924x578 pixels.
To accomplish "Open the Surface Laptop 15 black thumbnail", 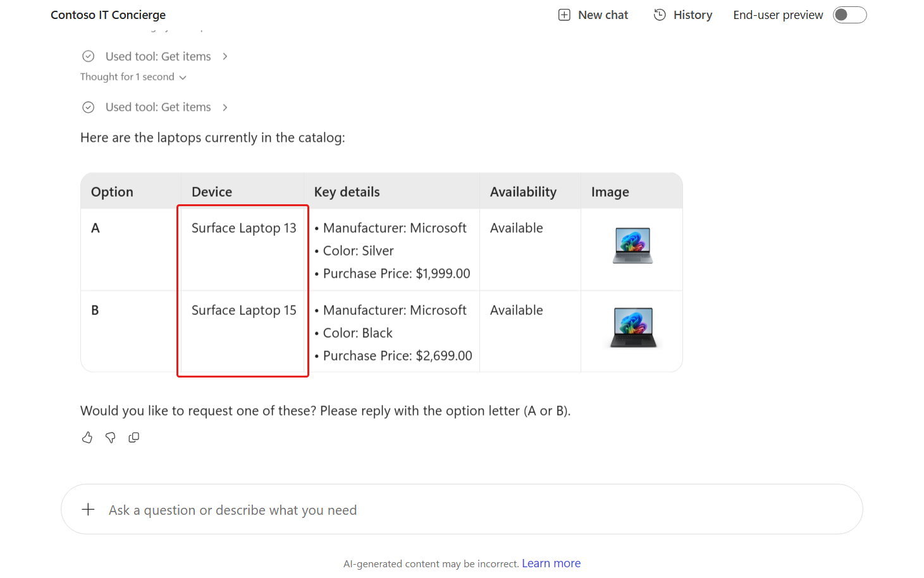I will pos(633,328).
